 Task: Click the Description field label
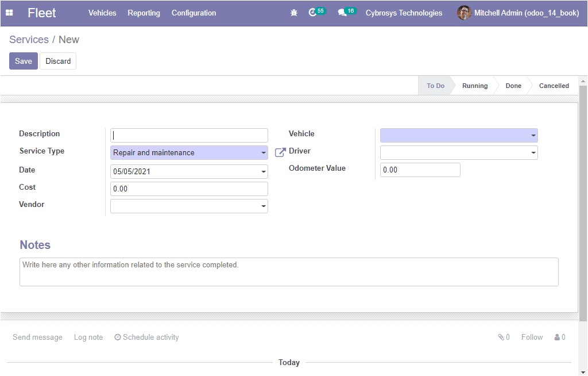[40, 134]
